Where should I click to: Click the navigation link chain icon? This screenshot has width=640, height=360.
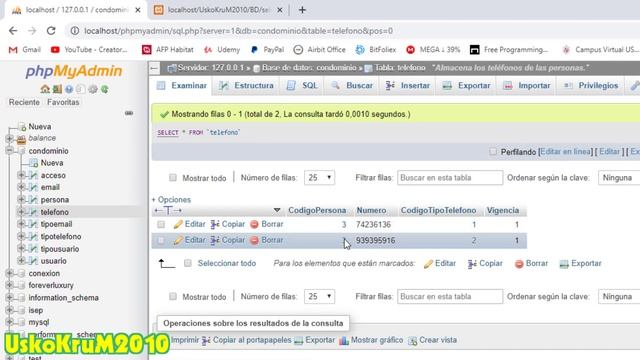pyautogui.click(x=129, y=113)
